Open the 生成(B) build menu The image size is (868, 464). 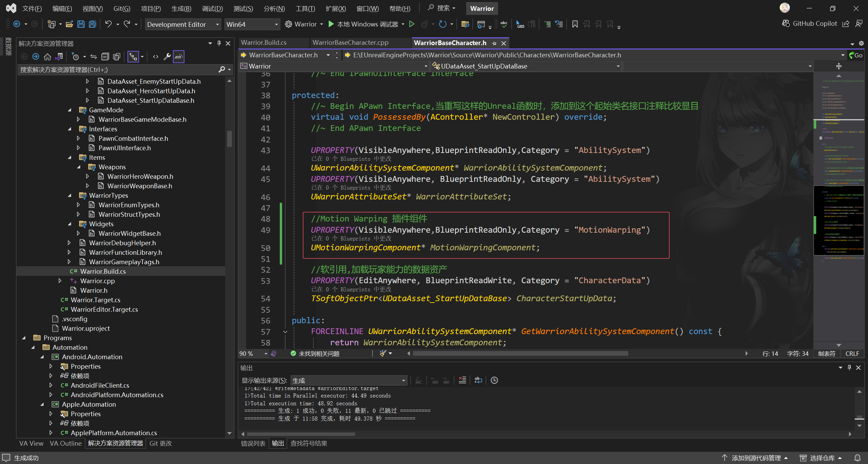tap(181, 8)
